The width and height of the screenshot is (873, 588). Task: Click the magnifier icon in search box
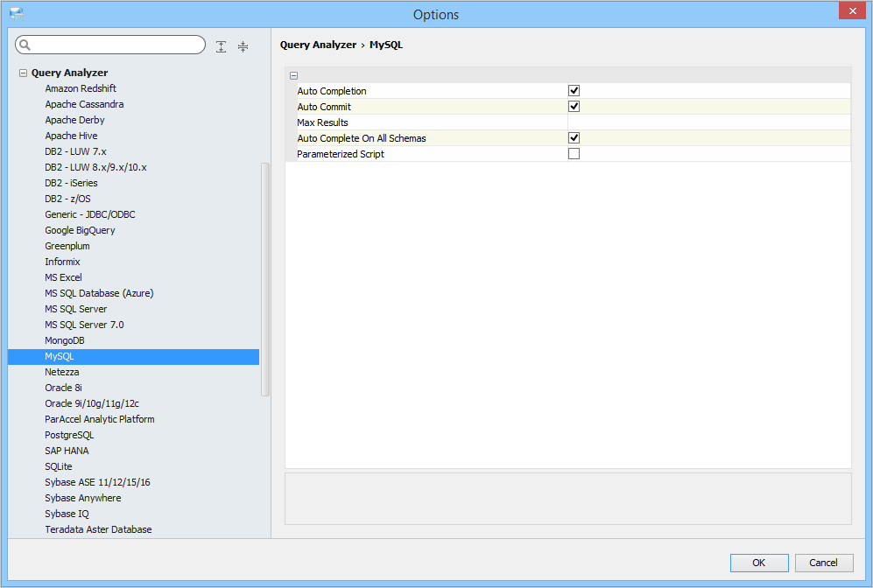pyautogui.click(x=25, y=45)
